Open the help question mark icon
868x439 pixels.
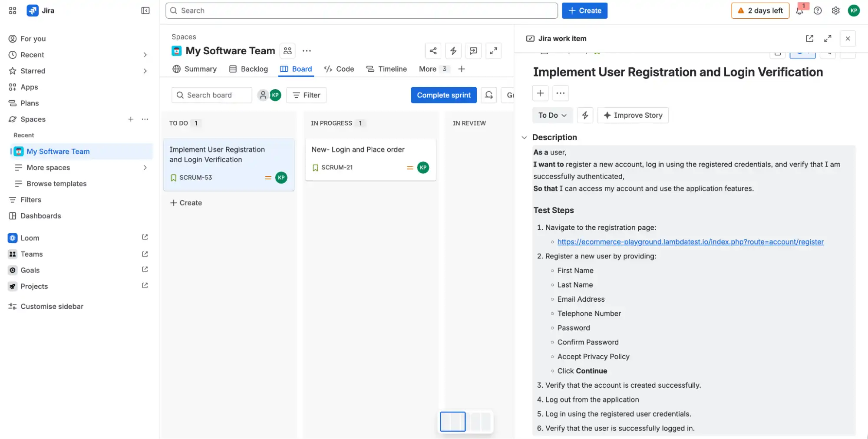click(818, 10)
